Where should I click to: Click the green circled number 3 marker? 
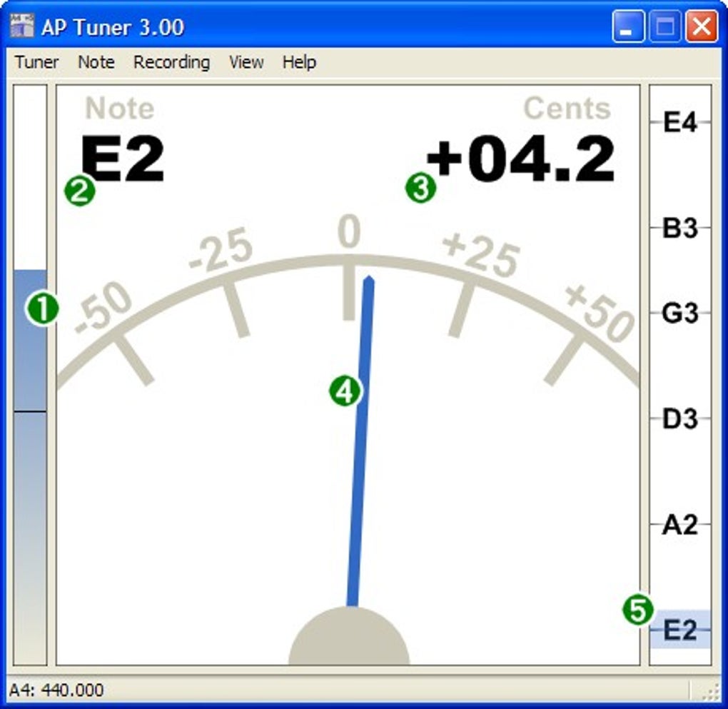tap(420, 188)
